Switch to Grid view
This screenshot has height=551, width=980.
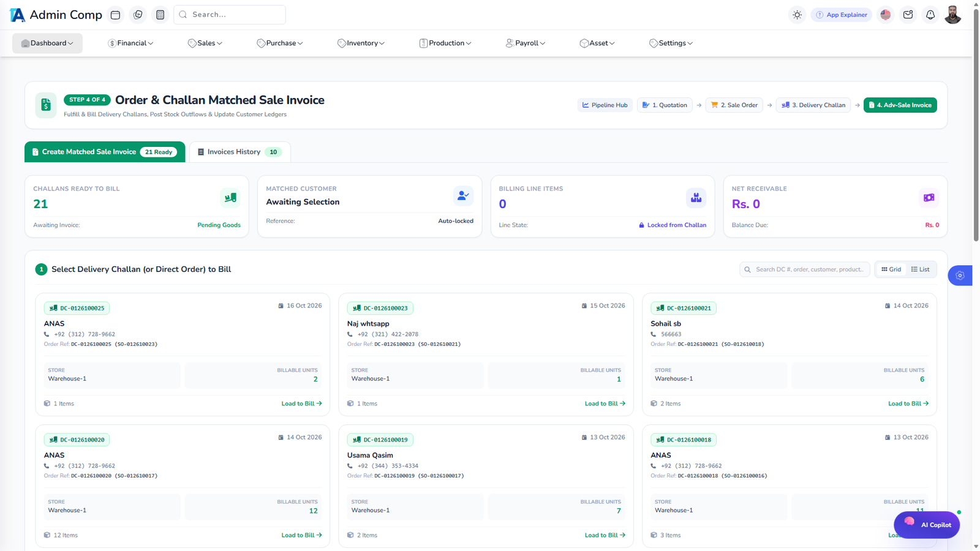[891, 269]
